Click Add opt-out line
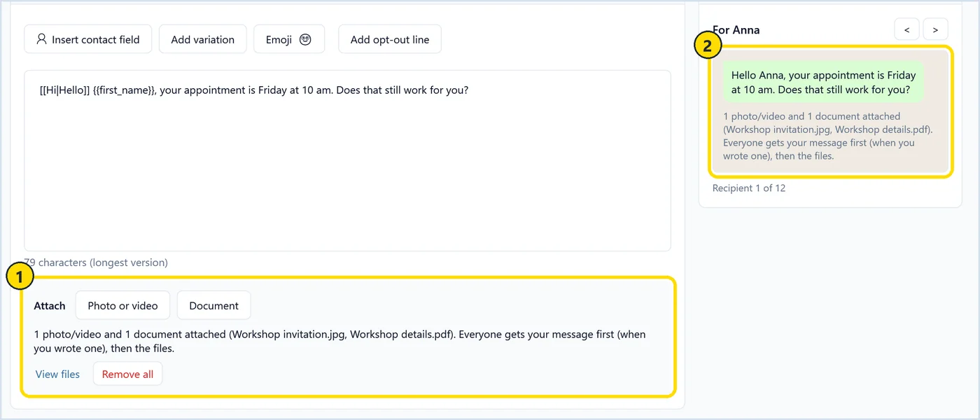 (x=390, y=39)
